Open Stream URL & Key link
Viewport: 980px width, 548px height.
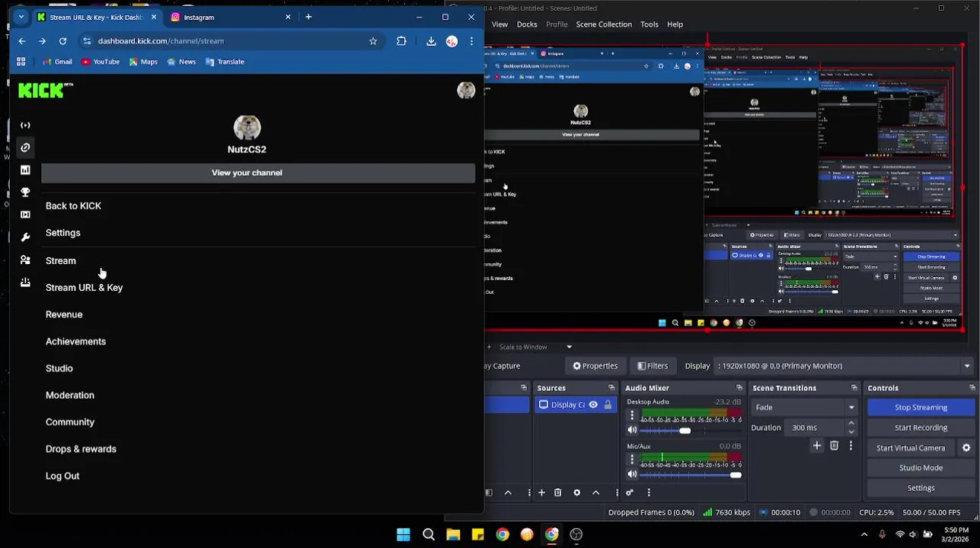pyautogui.click(x=84, y=288)
